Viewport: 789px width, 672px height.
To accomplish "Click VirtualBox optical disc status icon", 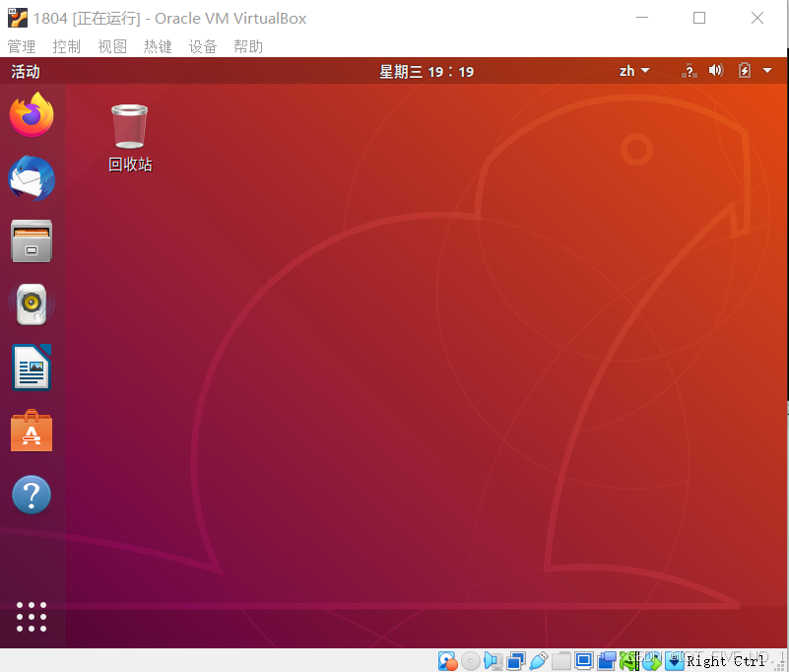I will [x=471, y=661].
